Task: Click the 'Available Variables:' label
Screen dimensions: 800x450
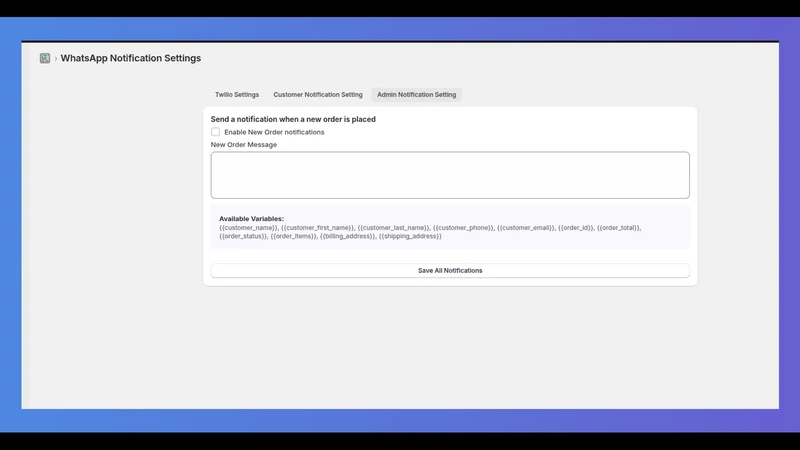Action: pos(252,218)
